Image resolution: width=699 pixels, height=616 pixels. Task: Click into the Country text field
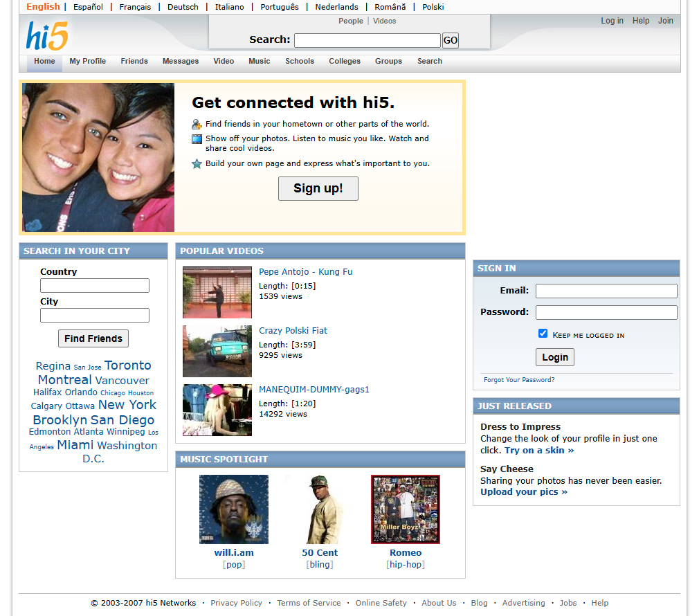point(95,286)
